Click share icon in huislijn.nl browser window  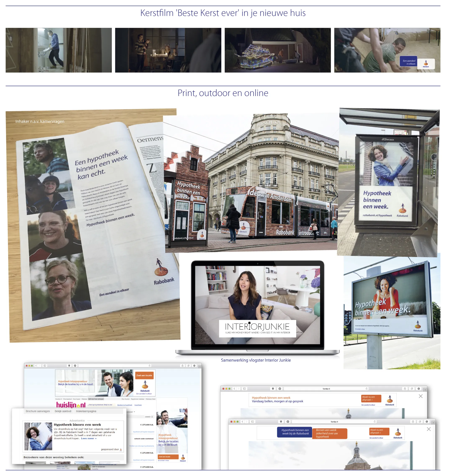pos(182,366)
